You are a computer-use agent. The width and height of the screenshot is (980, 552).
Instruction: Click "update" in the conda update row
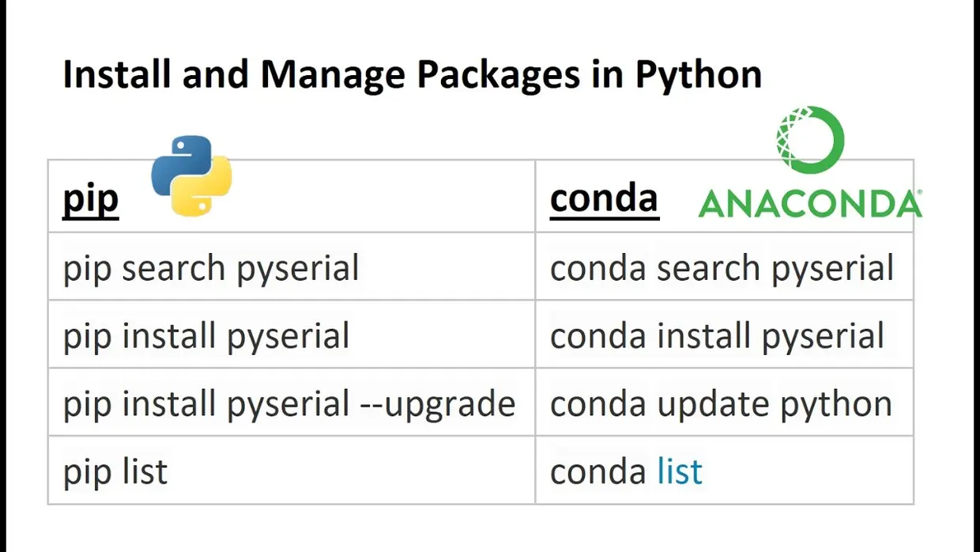point(714,405)
